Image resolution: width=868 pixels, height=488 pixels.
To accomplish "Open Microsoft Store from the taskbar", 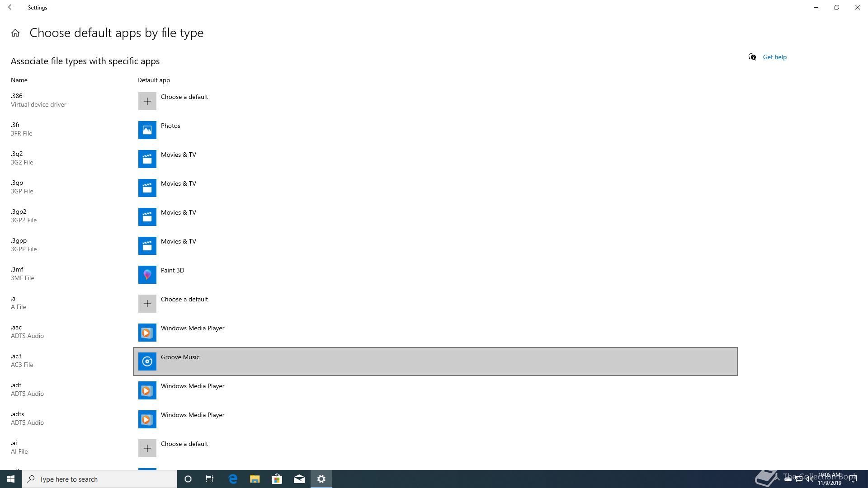I will (277, 479).
